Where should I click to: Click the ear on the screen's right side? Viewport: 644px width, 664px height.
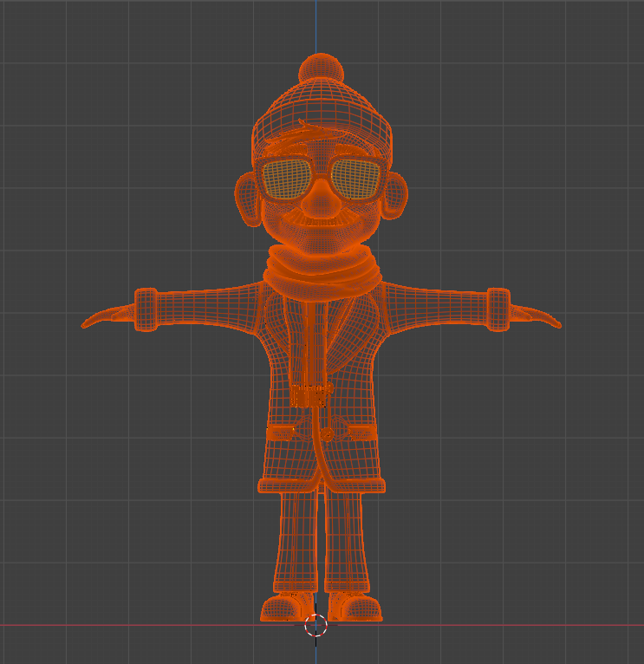click(397, 199)
